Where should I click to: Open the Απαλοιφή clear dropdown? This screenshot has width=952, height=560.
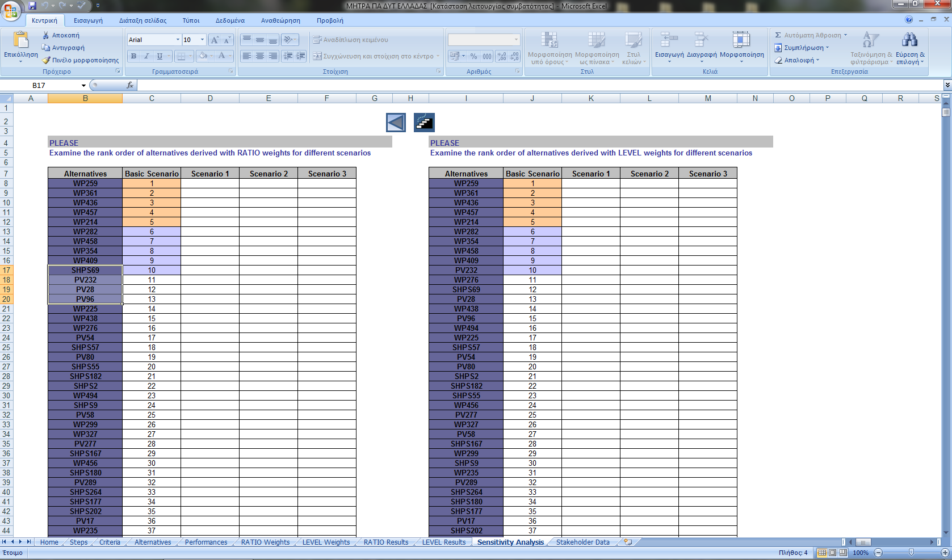pos(797,60)
